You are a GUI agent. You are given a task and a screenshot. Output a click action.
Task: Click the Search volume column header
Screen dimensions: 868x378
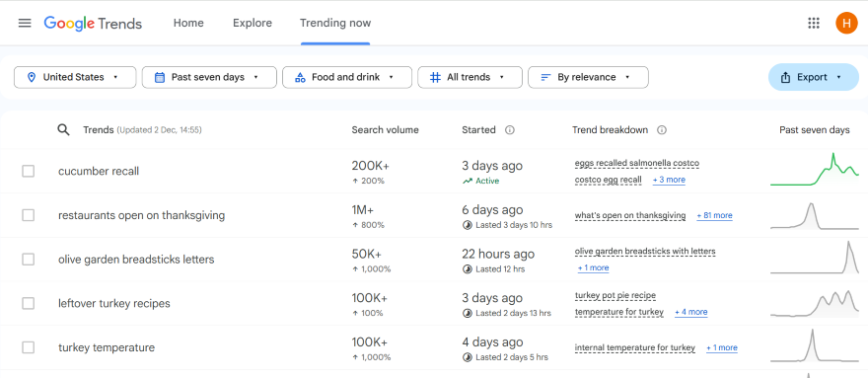click(386, 129)
